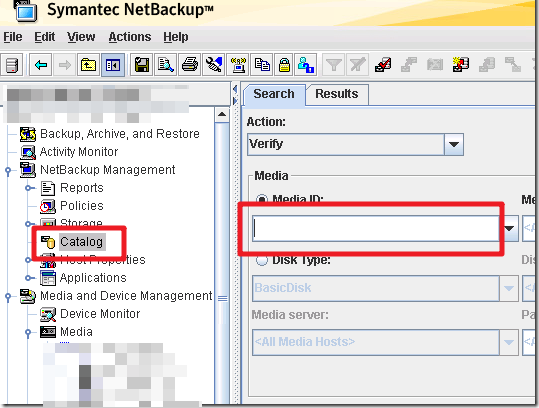Toggle the show/hide tree pane icon
The width and height of the screenshot is (539, 408).
click(x=113, y=65)
